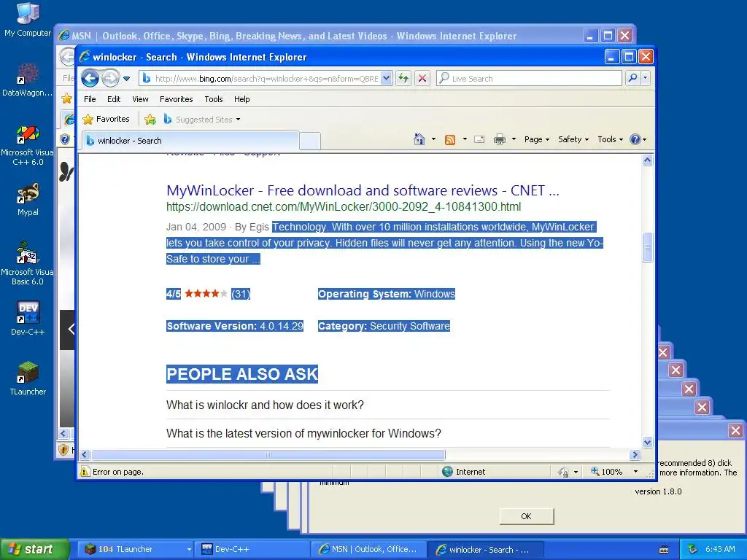
Task: Click the (31) reviews count
Action: point(241,294)
